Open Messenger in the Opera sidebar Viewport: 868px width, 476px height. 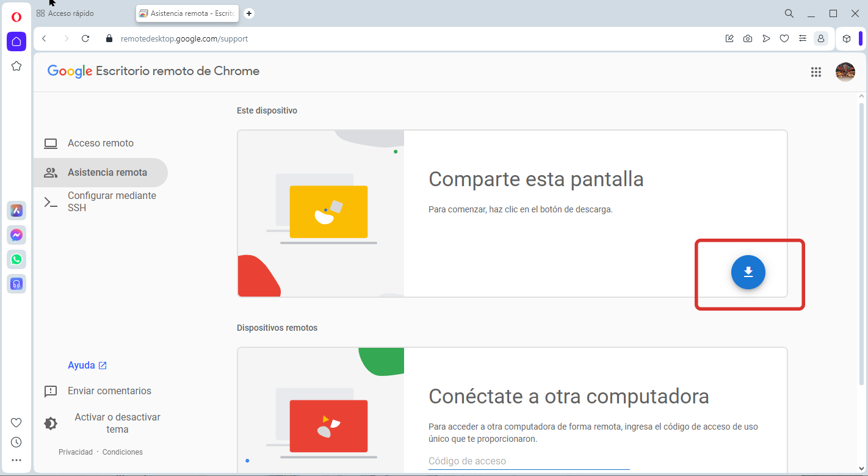click(x=16, y=235)
